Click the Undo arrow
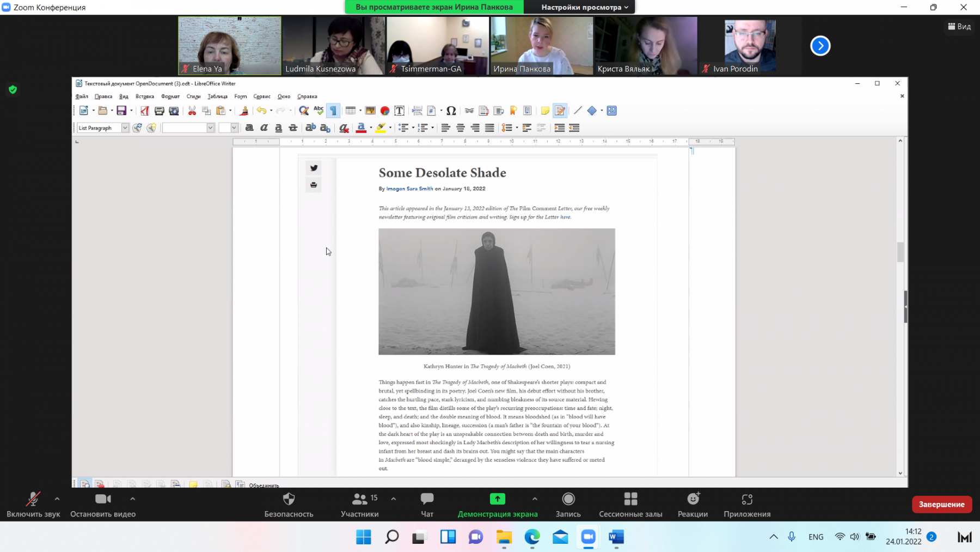The height and width of the screenshot is (552, 980). pos(262,111)
